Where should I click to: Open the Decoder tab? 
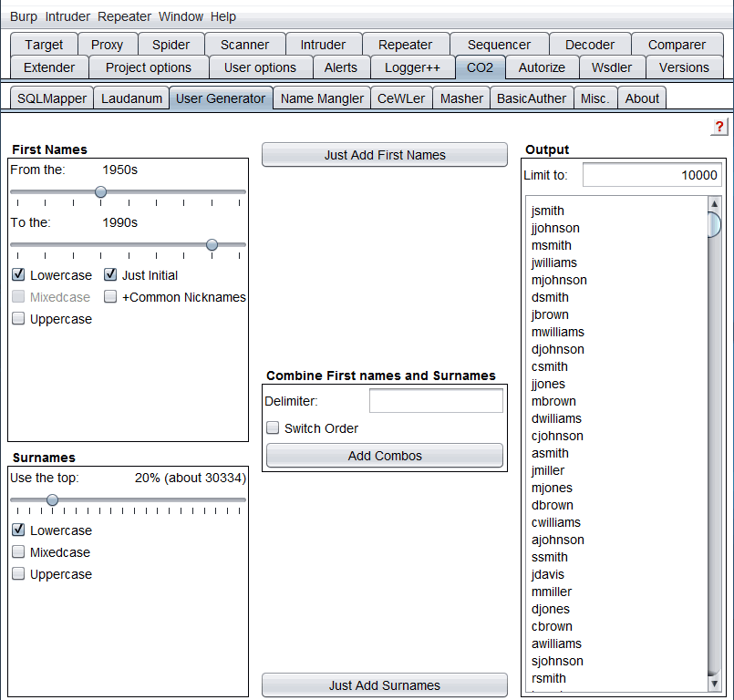click(590, 45)
